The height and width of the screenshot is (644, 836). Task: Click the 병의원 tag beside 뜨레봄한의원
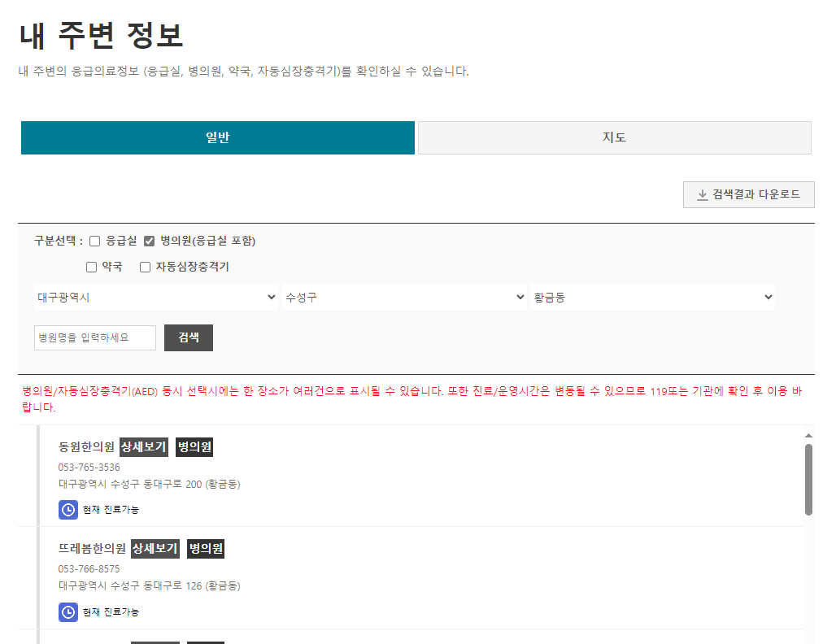coord(206,549)
